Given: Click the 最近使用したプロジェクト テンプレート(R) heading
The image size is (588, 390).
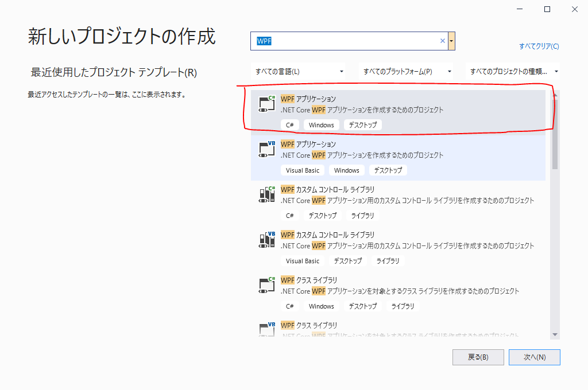Looking at the screenshot, I should 114,72.
